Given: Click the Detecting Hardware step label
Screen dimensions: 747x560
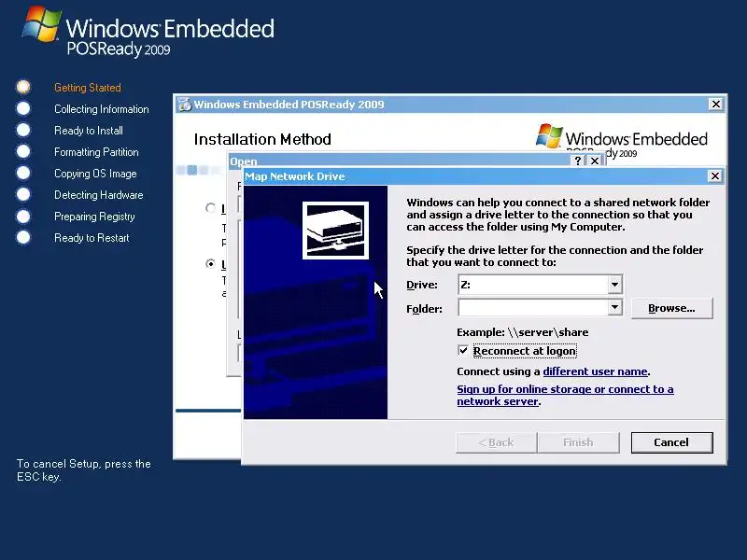Looking at the screenshot, I should (99, 195).
